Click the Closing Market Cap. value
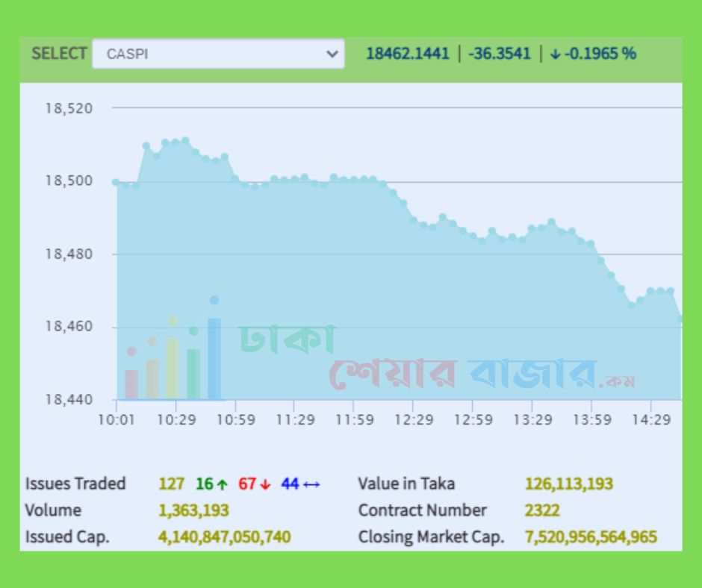This screenshot has width=702, height=588. pyautogui.click(x=591, y=537)
